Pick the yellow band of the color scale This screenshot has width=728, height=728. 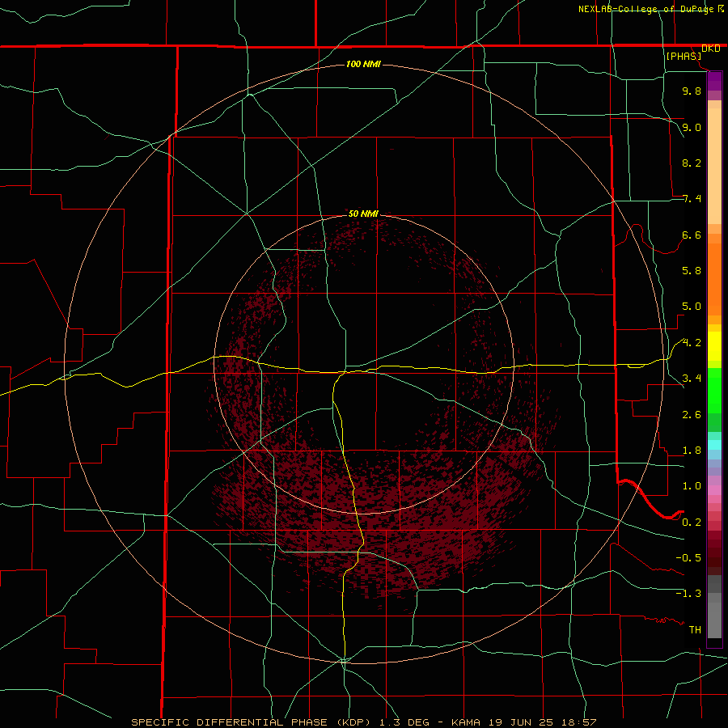714,346
